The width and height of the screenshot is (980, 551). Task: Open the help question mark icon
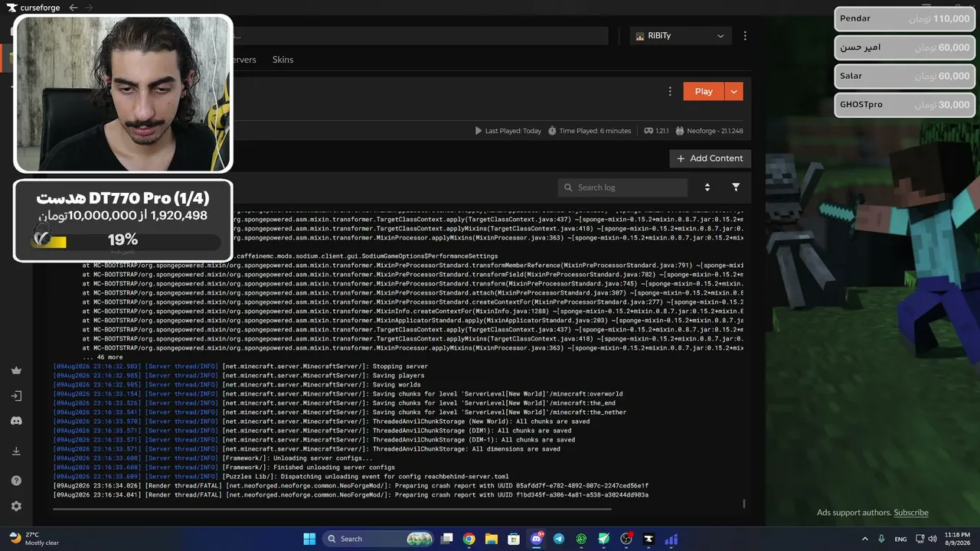[x=16, y=481]
